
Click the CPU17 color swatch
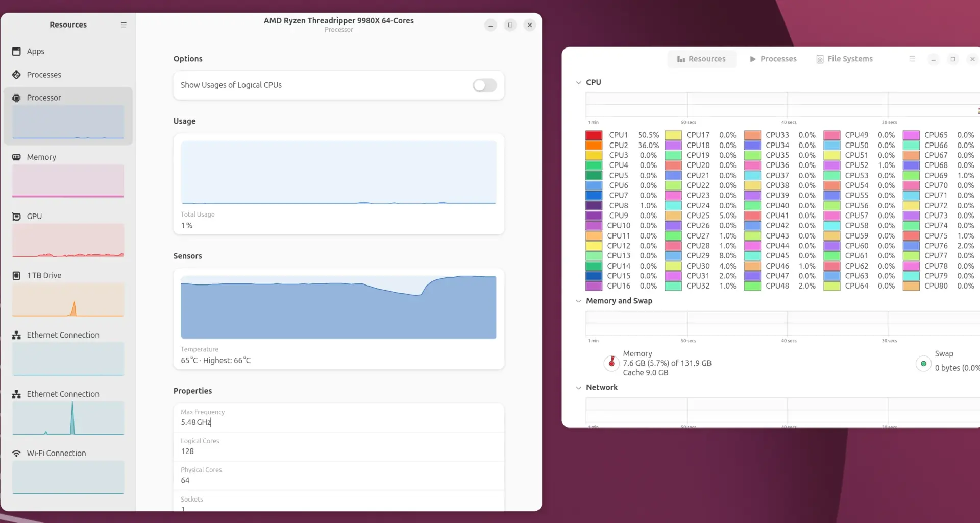(673, 135)
